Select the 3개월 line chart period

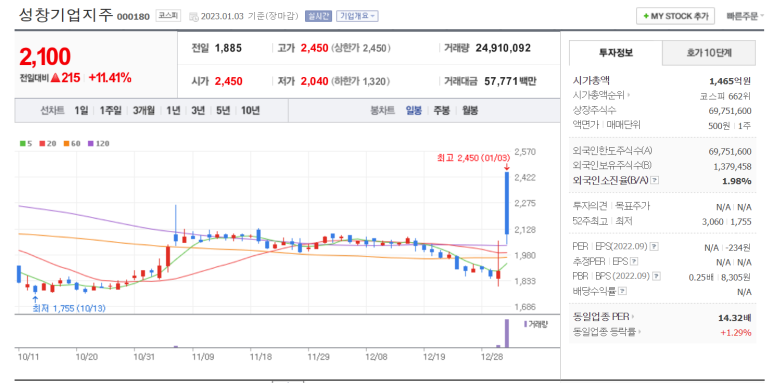(x=143, y=110)
